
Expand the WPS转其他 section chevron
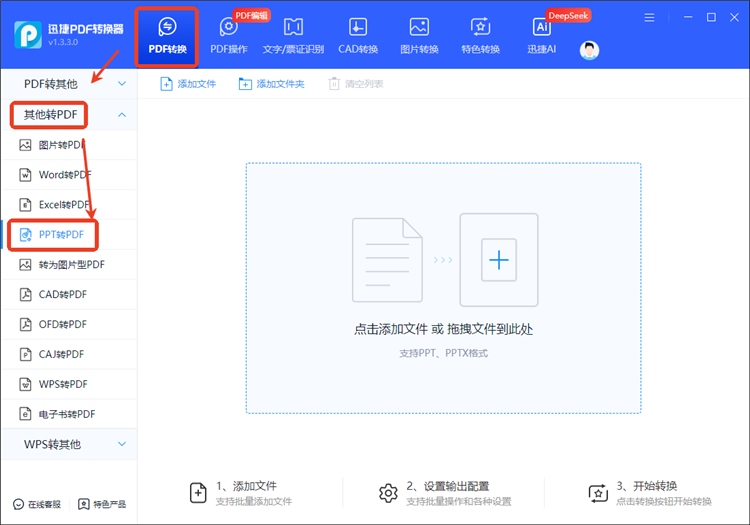point(122,444)
